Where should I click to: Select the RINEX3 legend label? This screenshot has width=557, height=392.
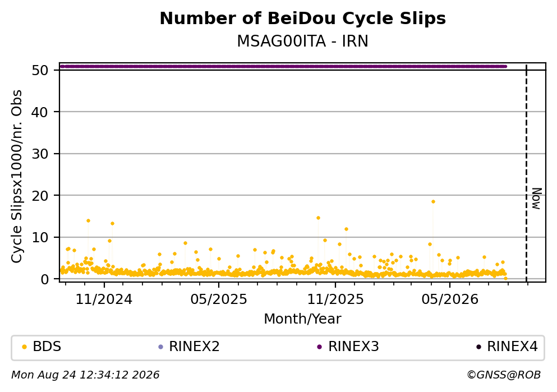click(x=353, y=347)
